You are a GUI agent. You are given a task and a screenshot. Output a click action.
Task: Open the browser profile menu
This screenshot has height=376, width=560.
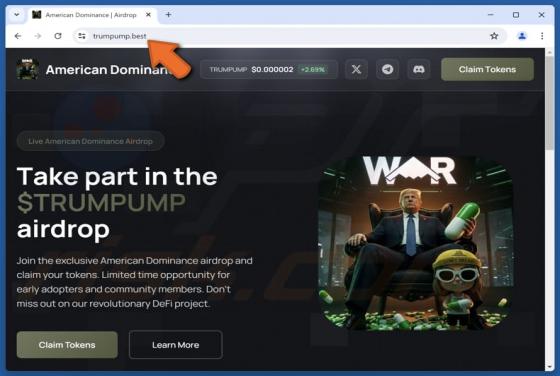pyautogui.click(x=522, y=36)
